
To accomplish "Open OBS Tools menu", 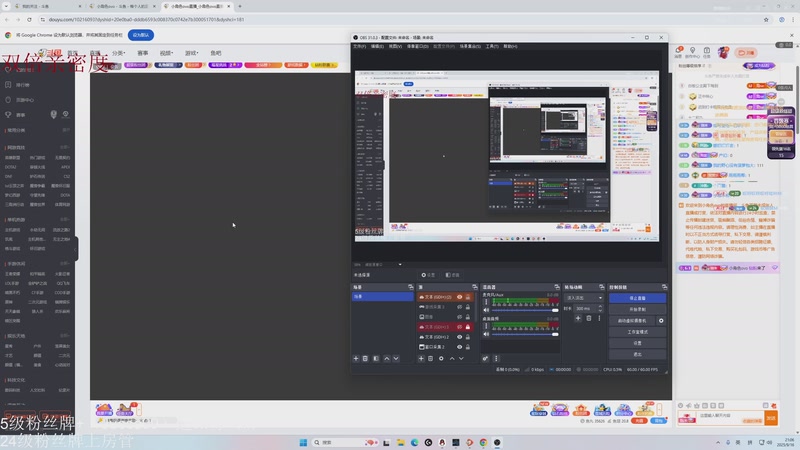I will pos(492,46).
